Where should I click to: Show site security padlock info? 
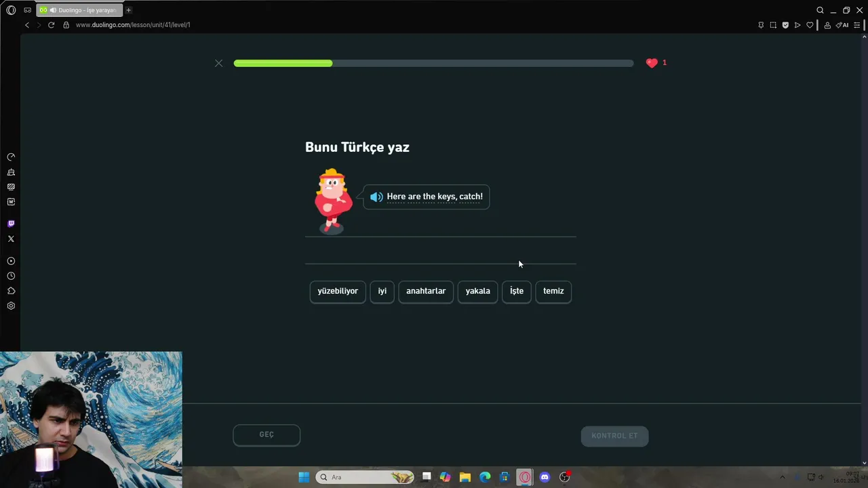pyautogui.click(x=66, y=25)
